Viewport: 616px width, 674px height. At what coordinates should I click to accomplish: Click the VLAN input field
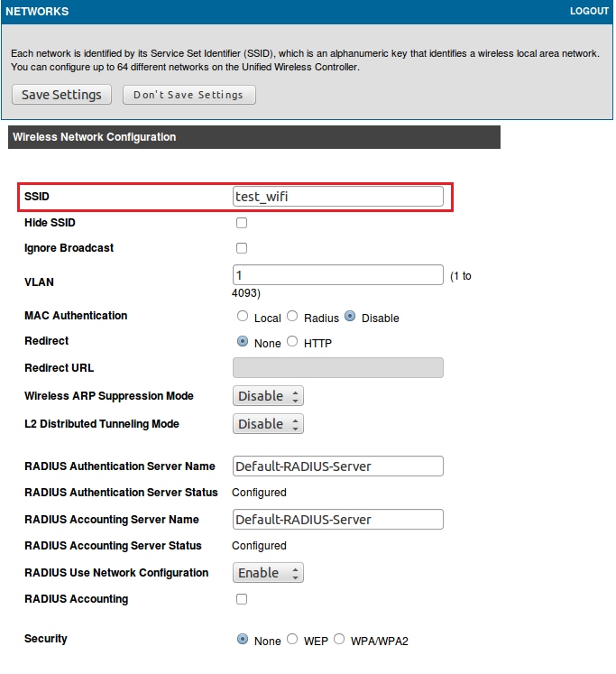click(337, 274)
